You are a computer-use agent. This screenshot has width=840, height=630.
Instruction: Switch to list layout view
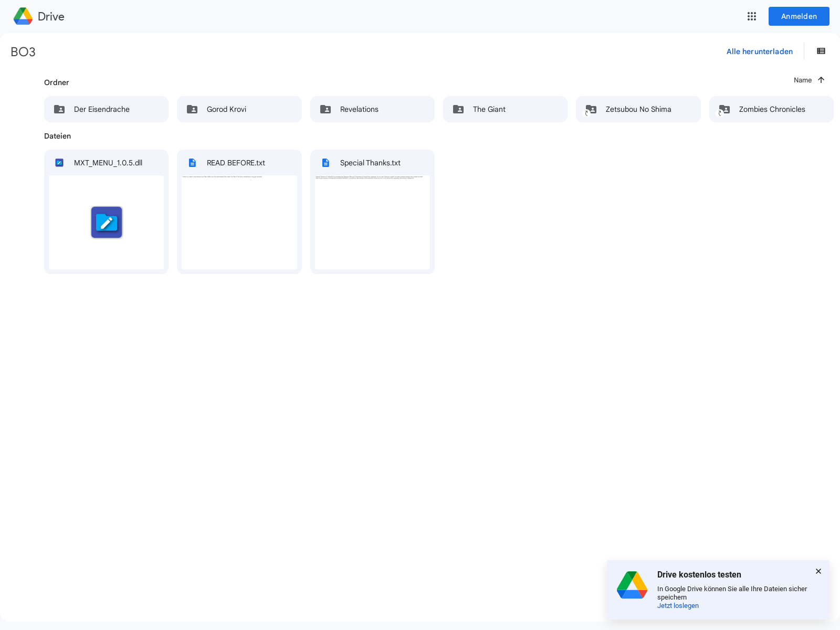coord(821,51)
